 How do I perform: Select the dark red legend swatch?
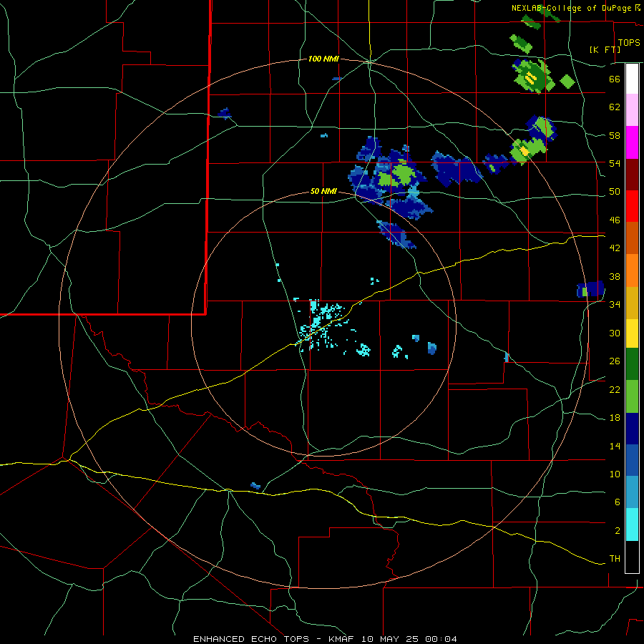point(632,174)
